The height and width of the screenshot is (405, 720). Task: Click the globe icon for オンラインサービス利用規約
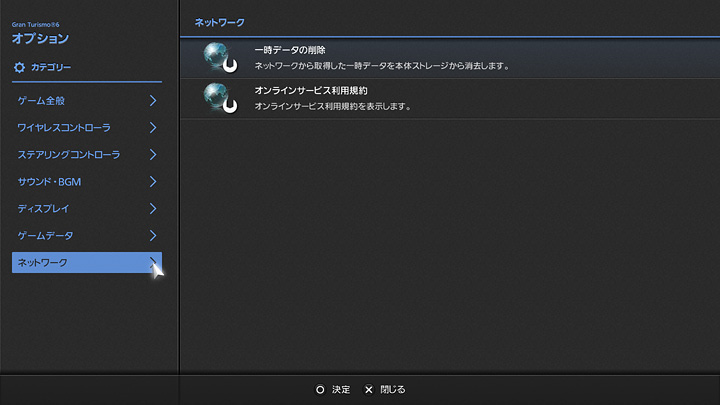tap(218, 97)
